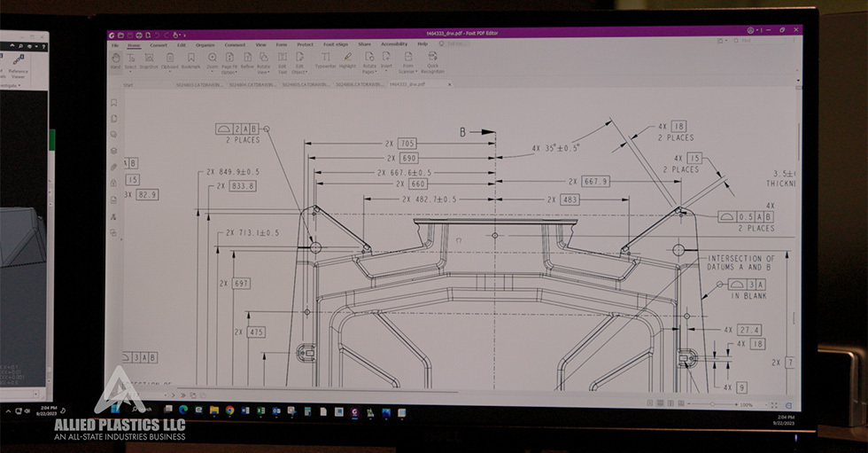This screenshot has height=453, width=868.
Task: Open the bookmarks panel in left sidebar
Action: pyautogui.click(x=114, y=103)
